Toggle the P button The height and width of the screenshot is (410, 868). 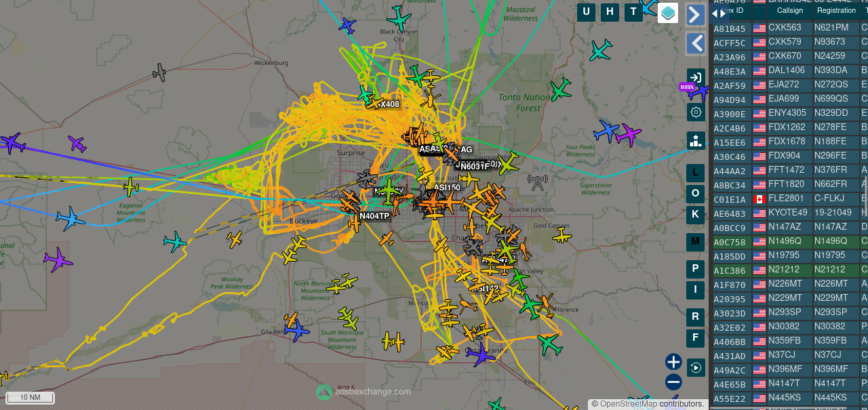click(x=695, y=269)
